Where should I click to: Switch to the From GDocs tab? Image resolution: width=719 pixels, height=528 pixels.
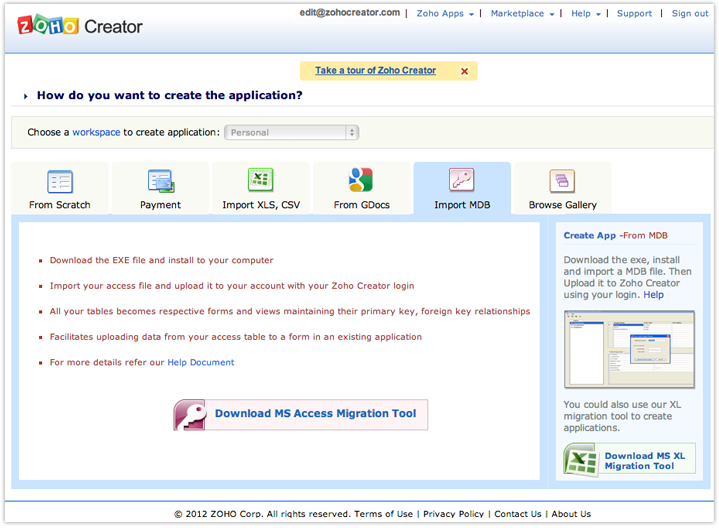coord(361,188)
